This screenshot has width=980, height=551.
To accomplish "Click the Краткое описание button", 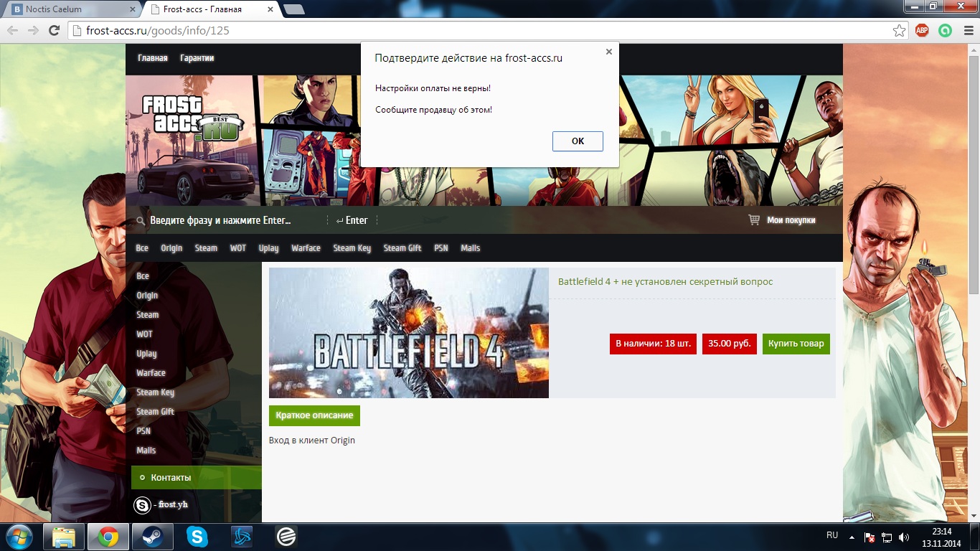I will (x=314, y=415).
